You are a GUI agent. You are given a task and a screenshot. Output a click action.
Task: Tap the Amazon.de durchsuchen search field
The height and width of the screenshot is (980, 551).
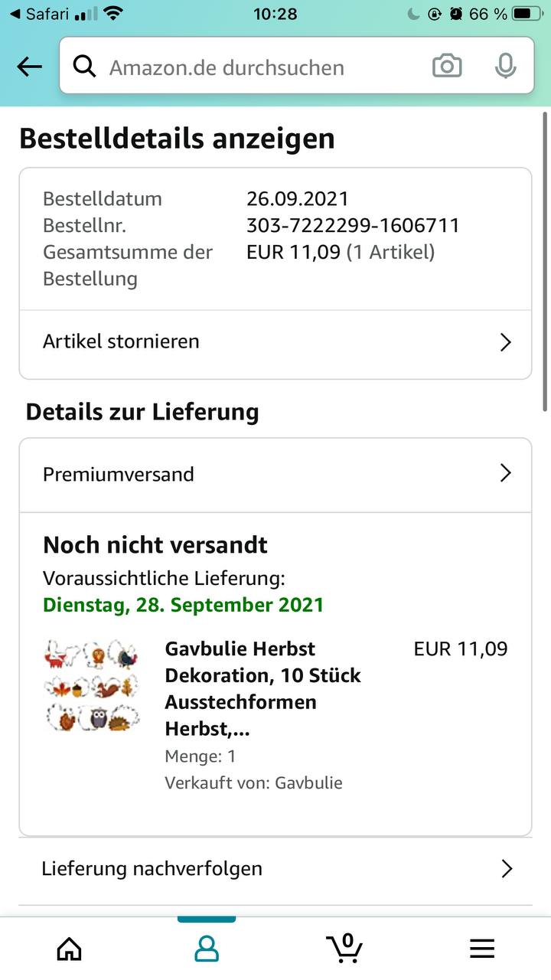coord(260,67)
